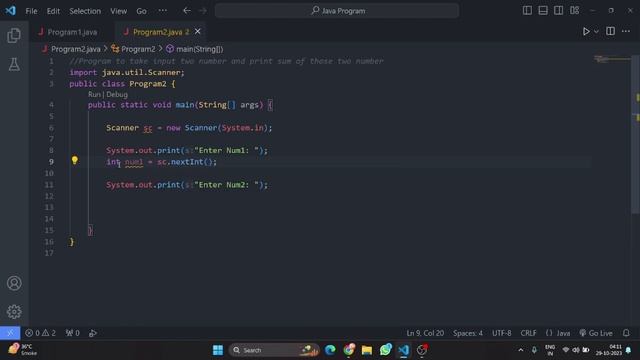
Task: Click the taskbar Search box
Action: [274, 350]
